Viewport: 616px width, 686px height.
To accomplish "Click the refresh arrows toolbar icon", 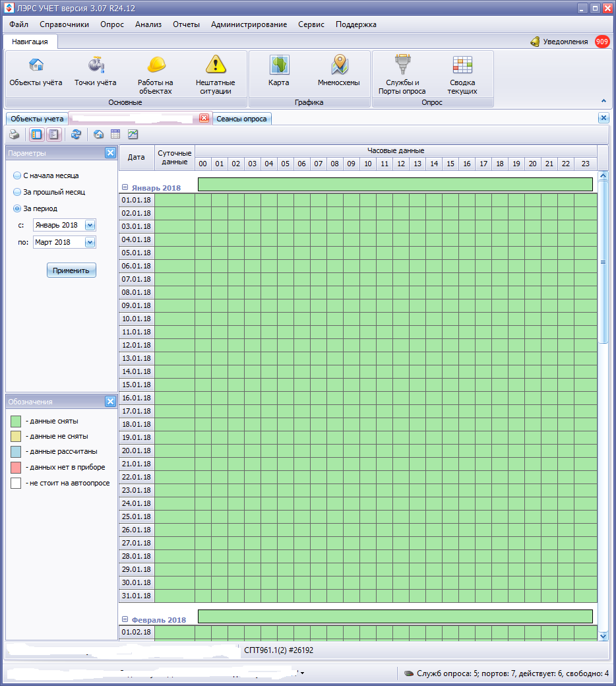I will click(x=76, y=135).
